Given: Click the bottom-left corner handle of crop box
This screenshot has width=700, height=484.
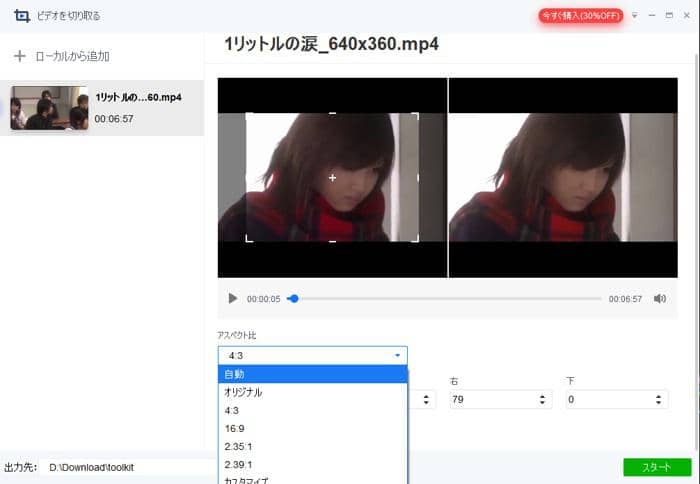Looking at the screenshot, I should (249, 239).
